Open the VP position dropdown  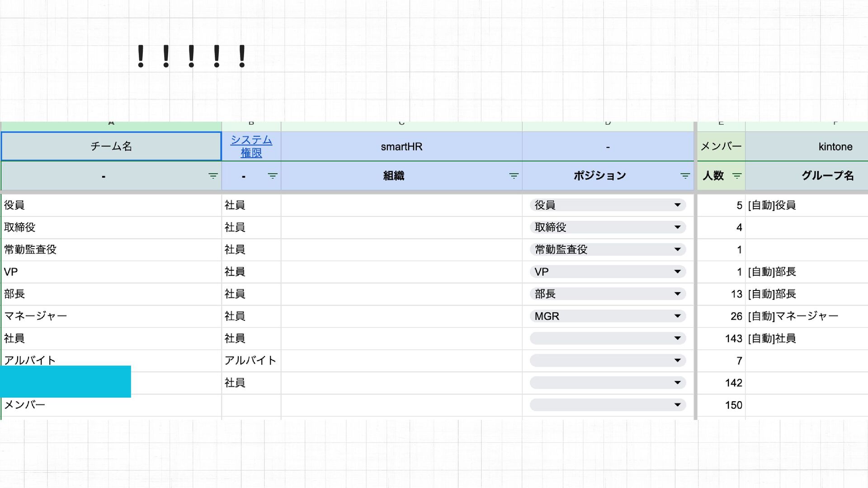677,272
